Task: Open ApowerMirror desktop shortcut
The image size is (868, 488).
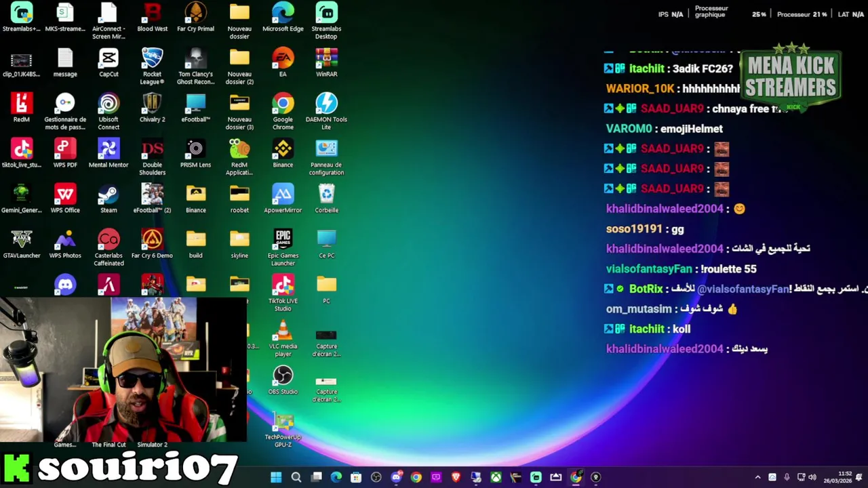Action: (x=283, y=199)
